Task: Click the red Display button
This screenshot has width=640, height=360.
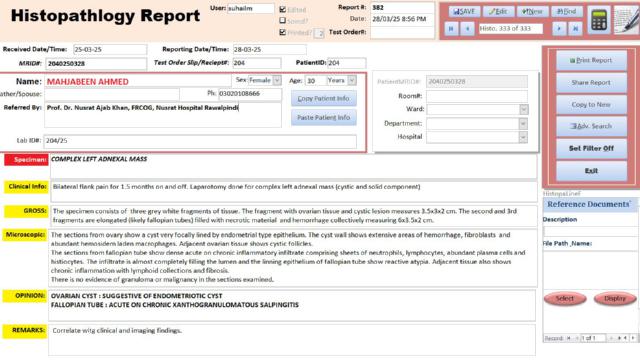Action: click(615, 298)
